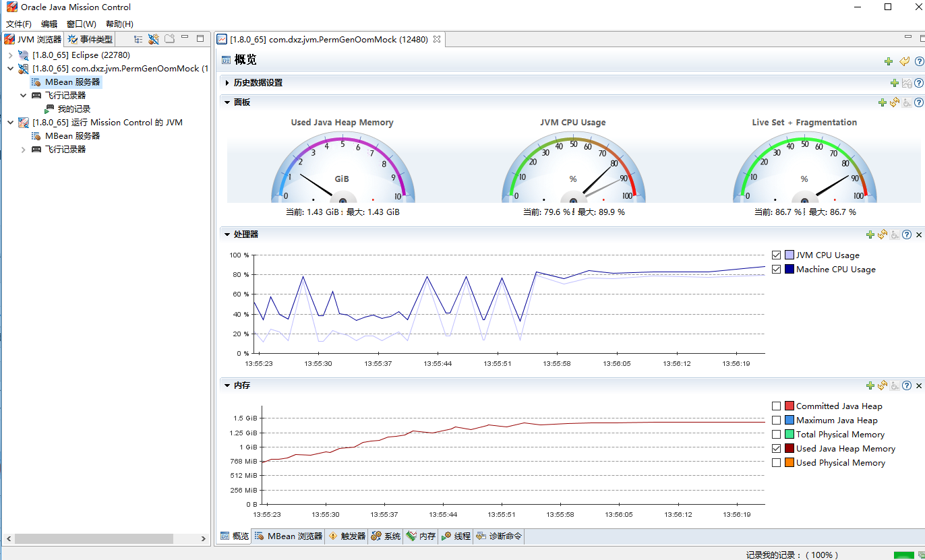
Task: Uncheck Machine CPU Usage series checkbox
Action: 776,270
